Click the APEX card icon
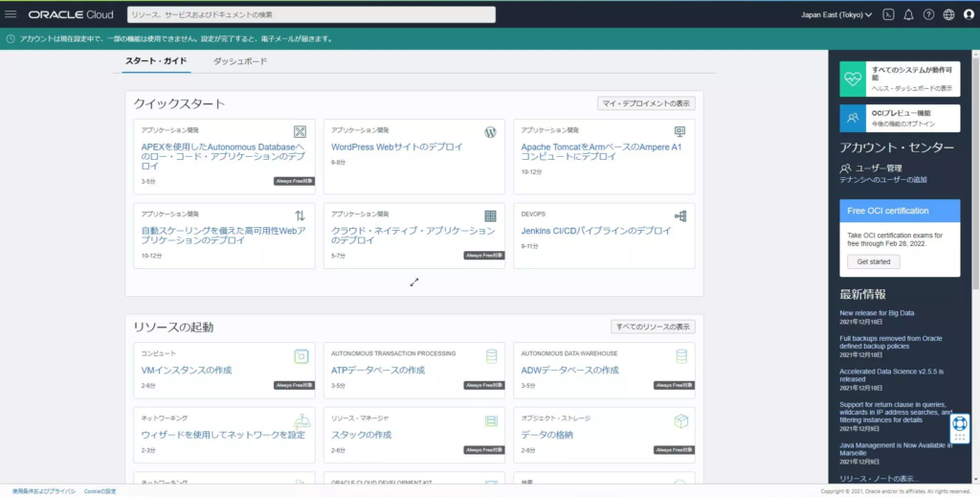This screenshot has width=980, height=497. [x=300, y=131]
